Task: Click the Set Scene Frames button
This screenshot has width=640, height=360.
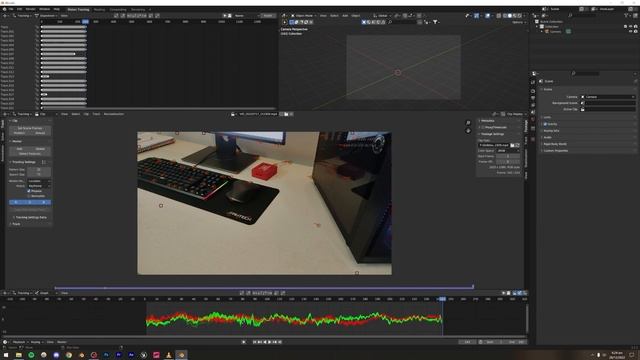Action: pos(30,128)
